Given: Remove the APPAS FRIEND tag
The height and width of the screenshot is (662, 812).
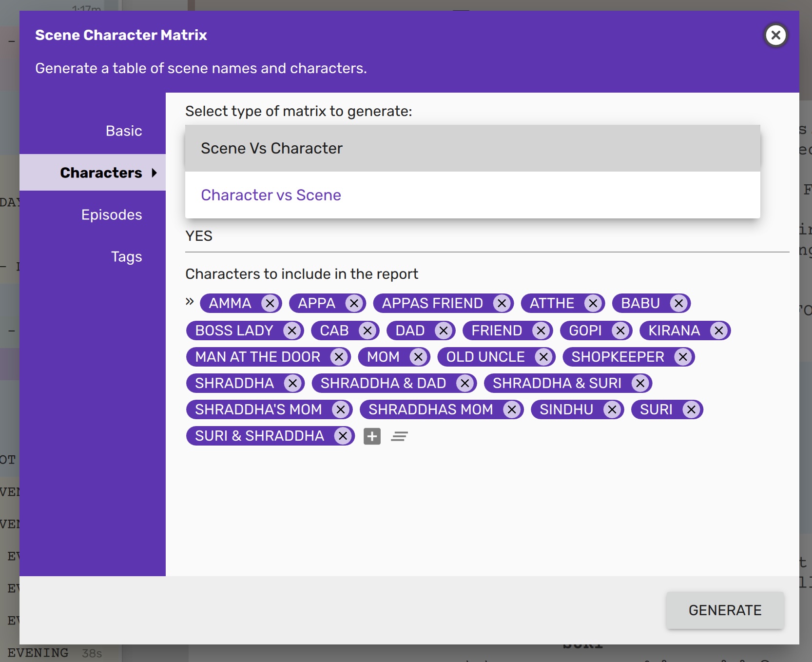Looking at the screenshot, I should pyautogui.click(x=502, y=303).
